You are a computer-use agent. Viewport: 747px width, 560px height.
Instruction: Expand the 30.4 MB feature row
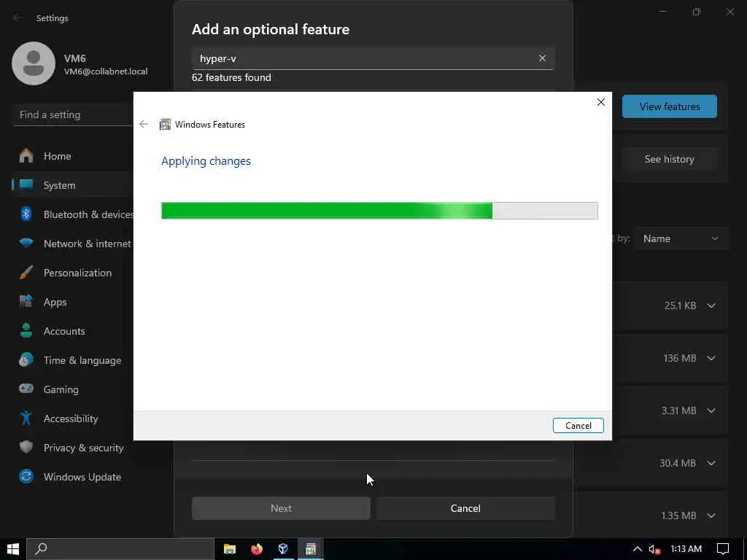click(x=711, y=463)
